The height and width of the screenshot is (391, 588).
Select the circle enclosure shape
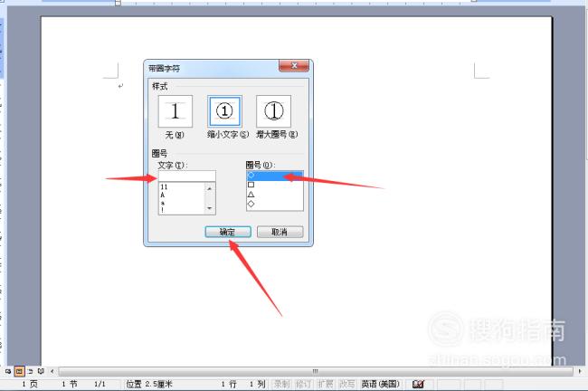click(x=274, y=176)
